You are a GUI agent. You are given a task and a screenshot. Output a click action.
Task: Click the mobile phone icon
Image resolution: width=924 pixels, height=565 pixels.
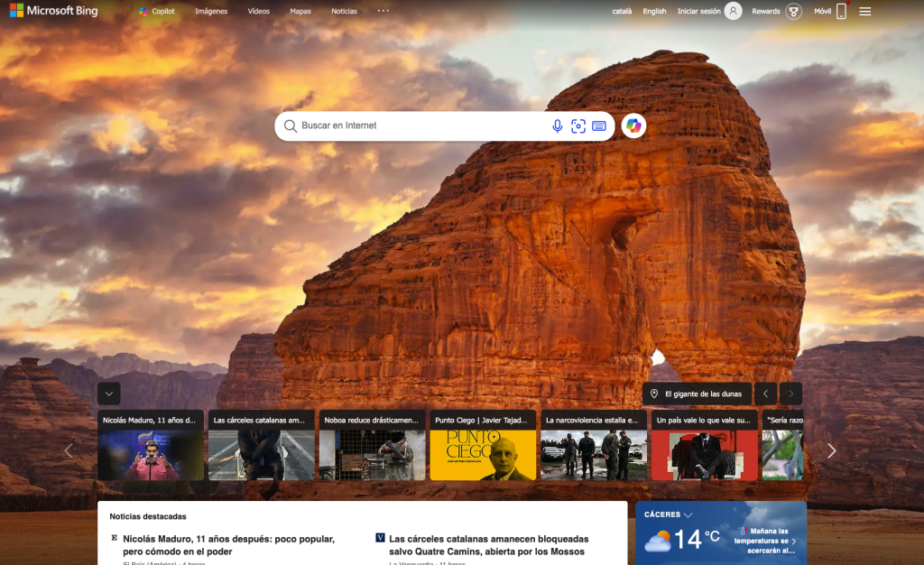point(841,12)
